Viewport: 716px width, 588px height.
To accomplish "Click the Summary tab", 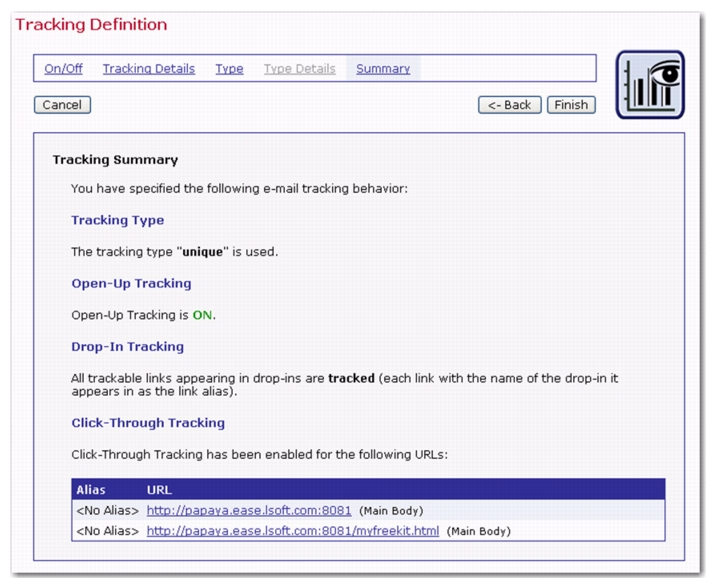I will pos(383,69).
